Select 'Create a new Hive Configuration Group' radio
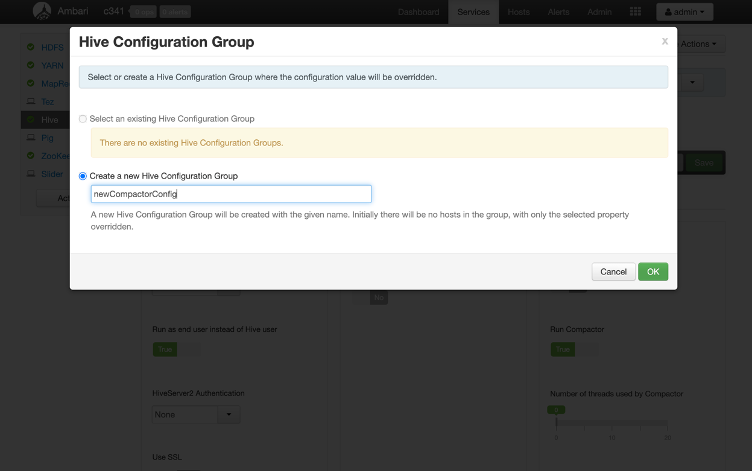 (83, 176)
